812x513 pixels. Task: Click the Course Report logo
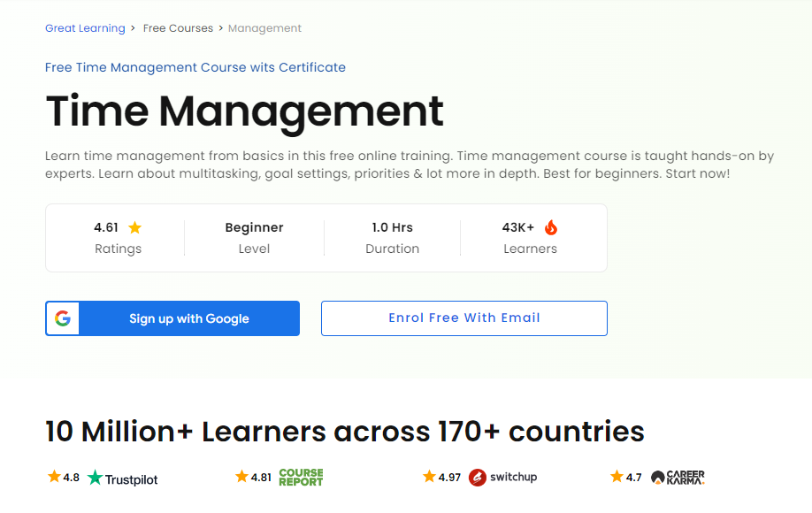[301, 478]
